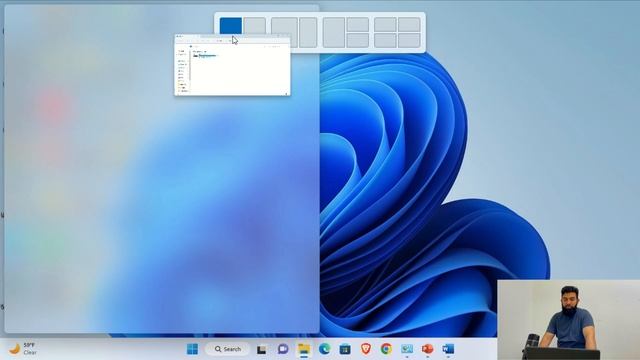Open Microsoft Word from the taskbar
Image resolution: width=640 pixels, height=360 pixels.
tap(448, 349)
